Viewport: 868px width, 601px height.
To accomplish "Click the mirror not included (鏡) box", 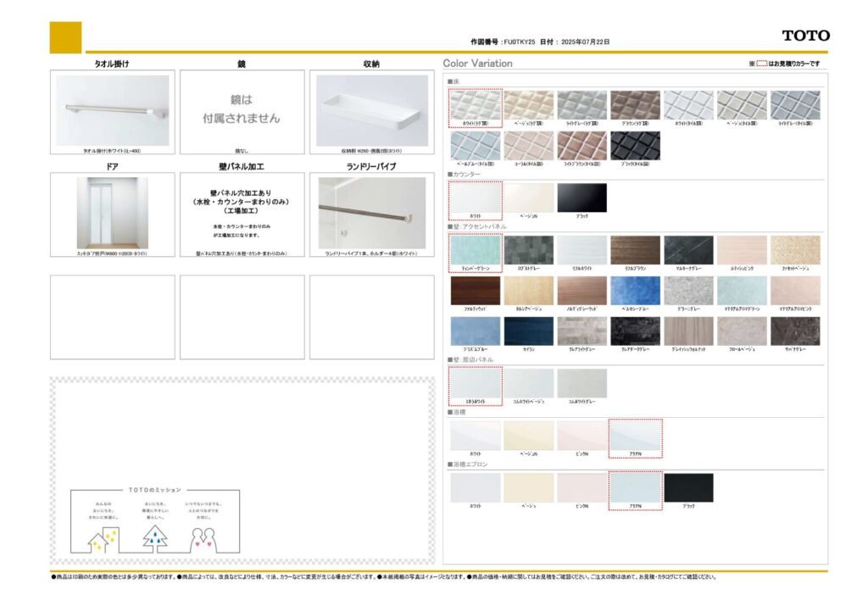I will (242, 111).
